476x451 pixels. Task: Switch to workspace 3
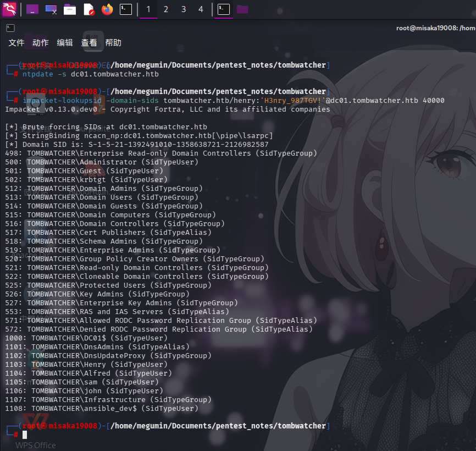pos(184,9)
